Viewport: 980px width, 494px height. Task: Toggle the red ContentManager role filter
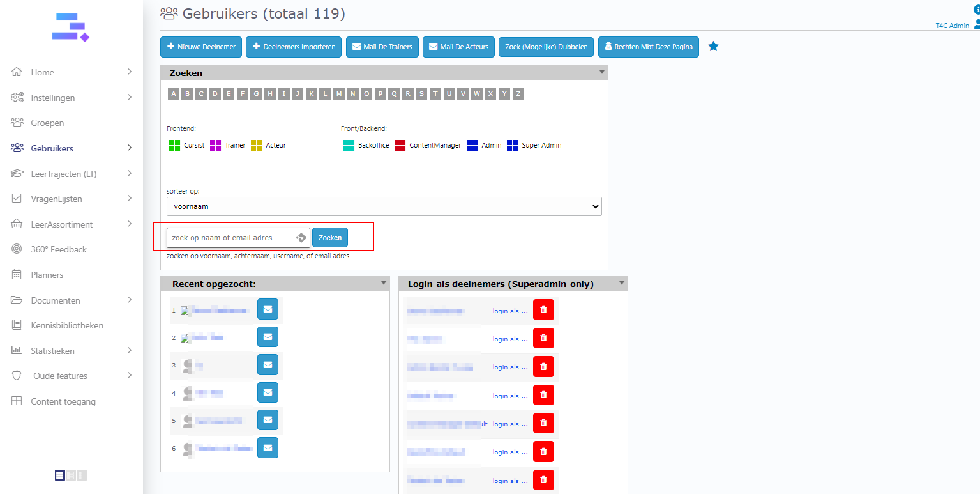coord(400,145)
